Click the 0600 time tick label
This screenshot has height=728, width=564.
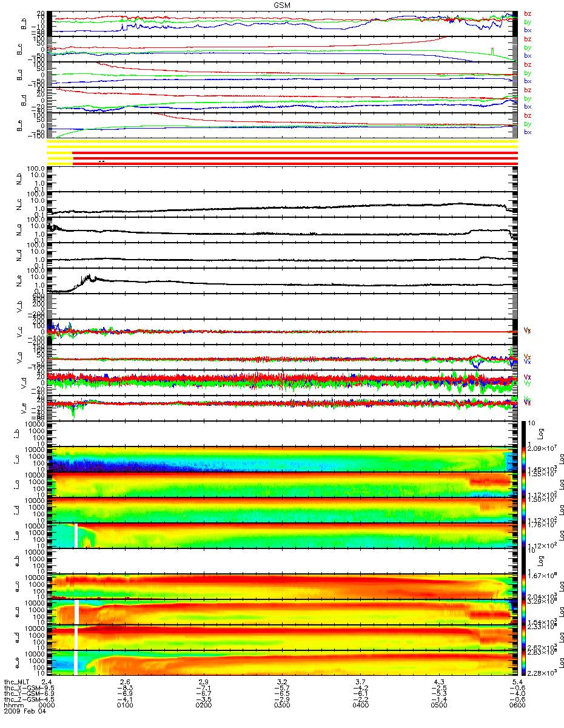point(517,706)
